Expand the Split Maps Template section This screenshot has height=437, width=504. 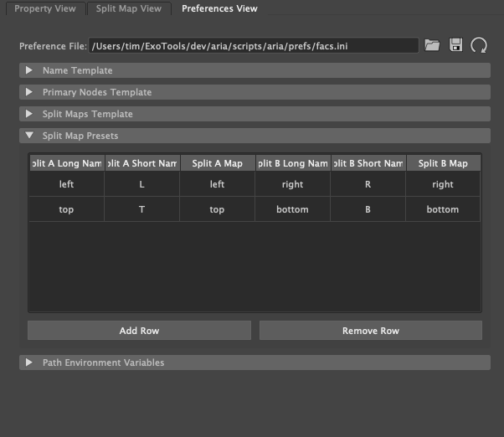click(255, 114)
